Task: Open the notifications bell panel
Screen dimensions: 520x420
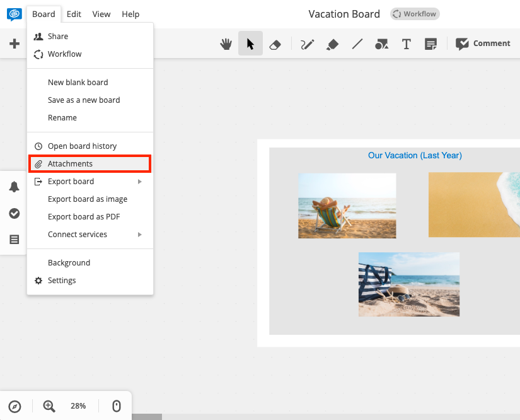Action: coord(14,187)
